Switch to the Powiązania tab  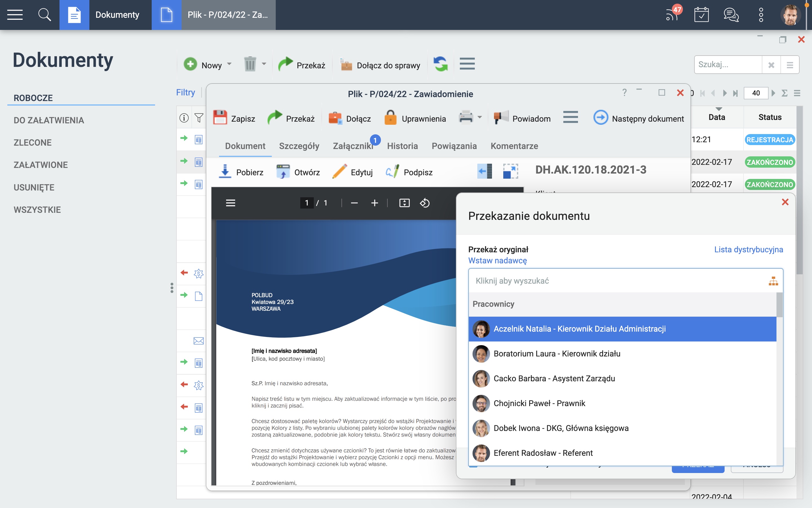tap(454, 146)
